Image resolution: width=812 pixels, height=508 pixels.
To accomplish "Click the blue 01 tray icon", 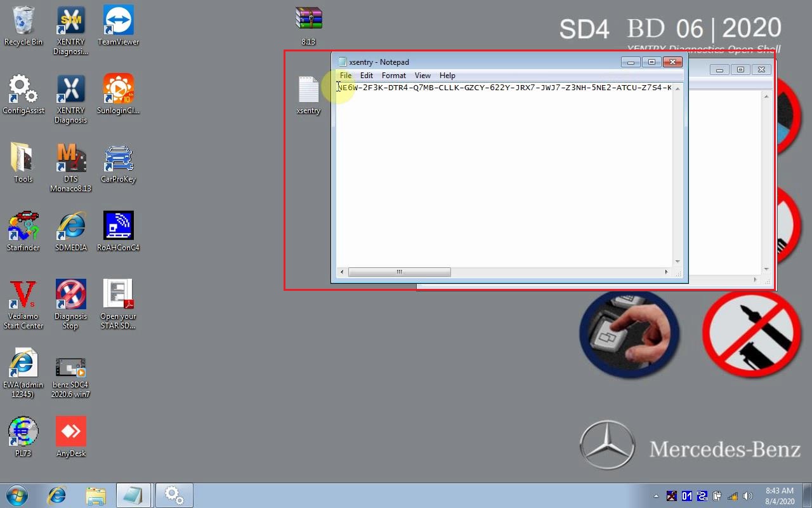I will [687, 496].
